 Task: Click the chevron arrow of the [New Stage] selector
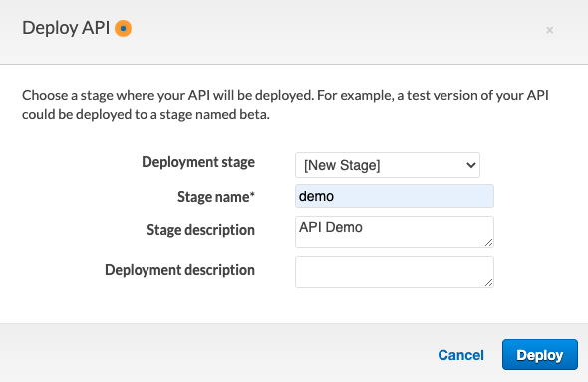pos(471,165)
